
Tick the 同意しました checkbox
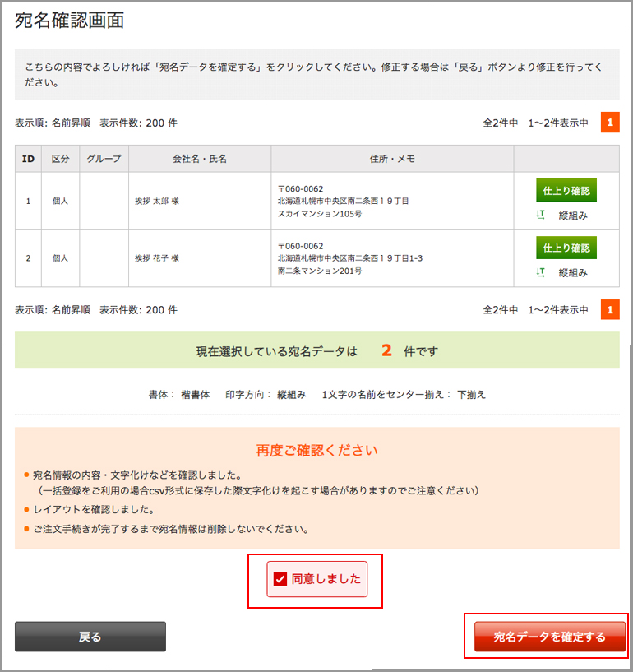coord(280,579)
